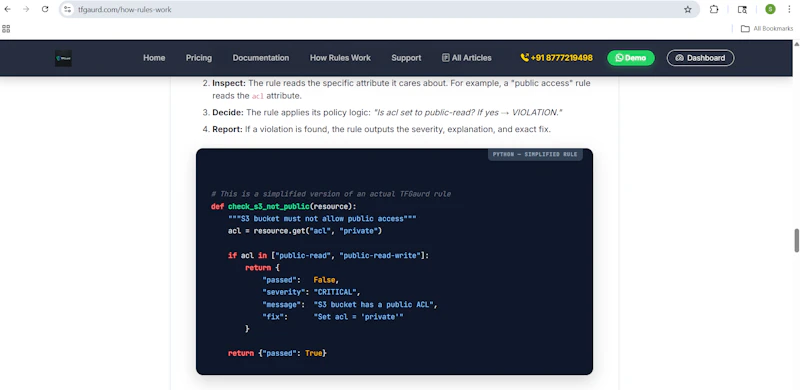
Task: Open the Support nav link
Action: pyautogui.click(x=406, y=58)
